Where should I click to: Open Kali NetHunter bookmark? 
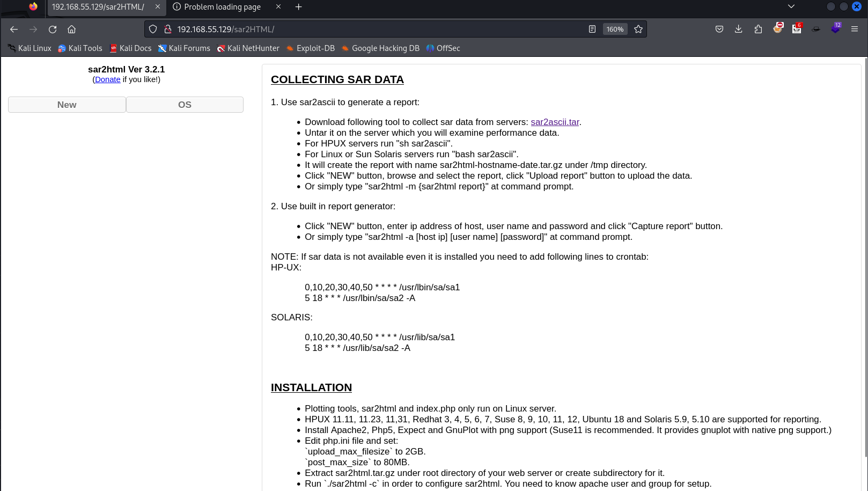coord(248,48)
